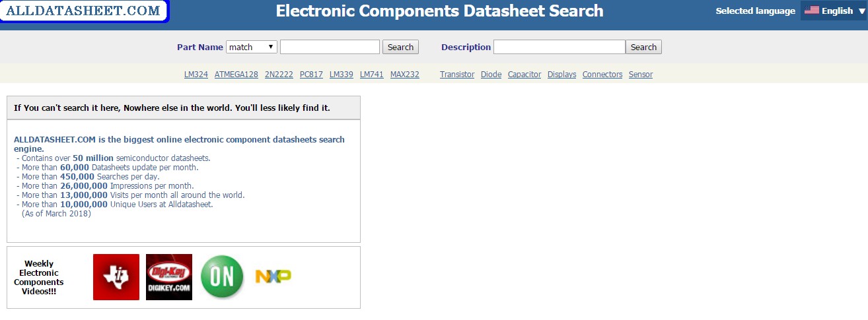Open the NXP logo video

click(273, 276)
